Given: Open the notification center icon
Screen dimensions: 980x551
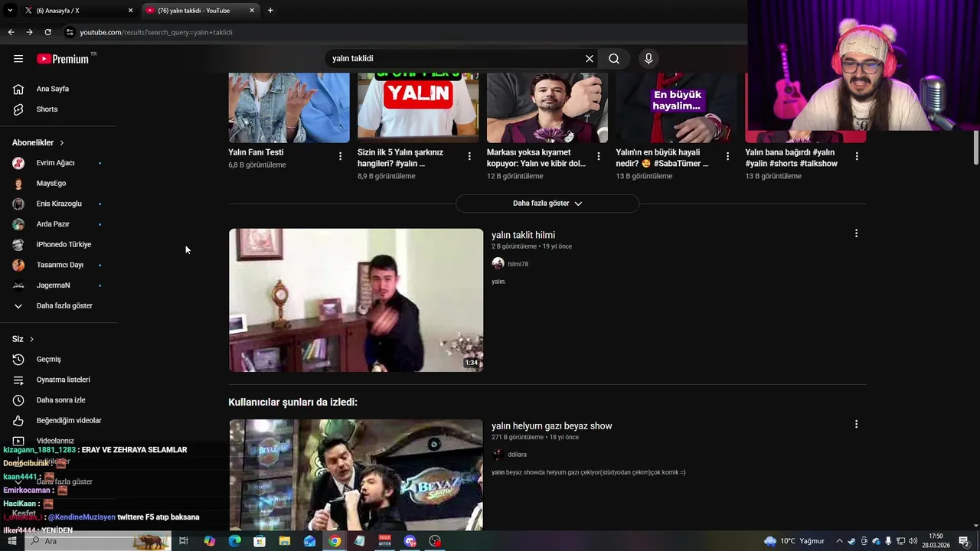Looking at the screenshot, I should (965, 541).
